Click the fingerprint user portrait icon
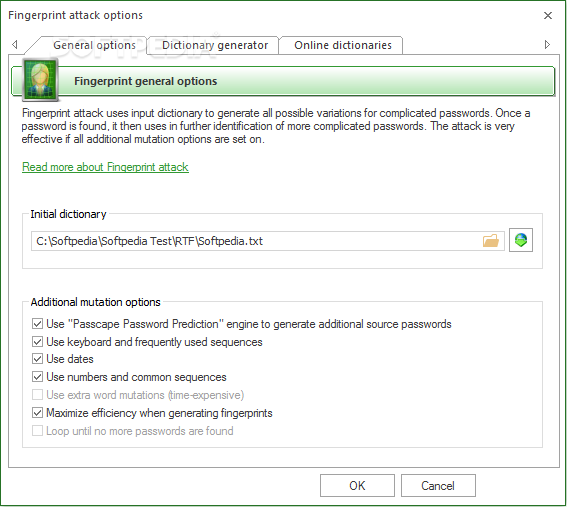The image size is (567, 507). (x=40, y=79)
